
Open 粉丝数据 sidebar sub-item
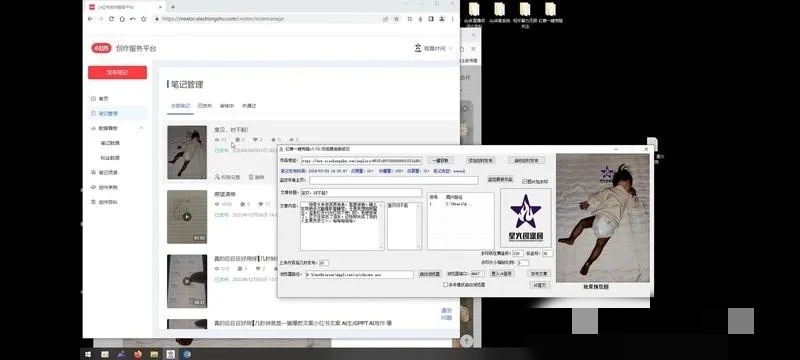[x=110, y=158]
